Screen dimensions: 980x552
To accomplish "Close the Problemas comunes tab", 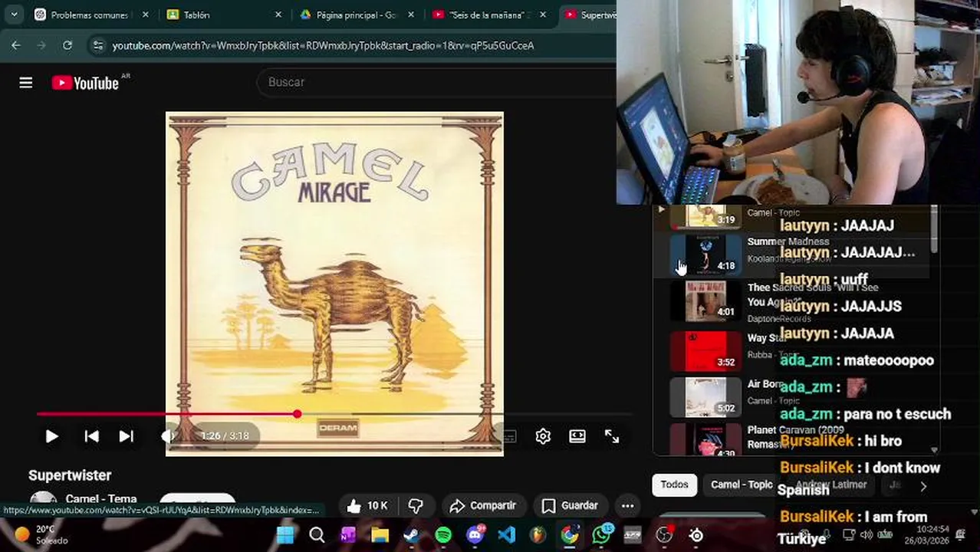I will (146, 15).
